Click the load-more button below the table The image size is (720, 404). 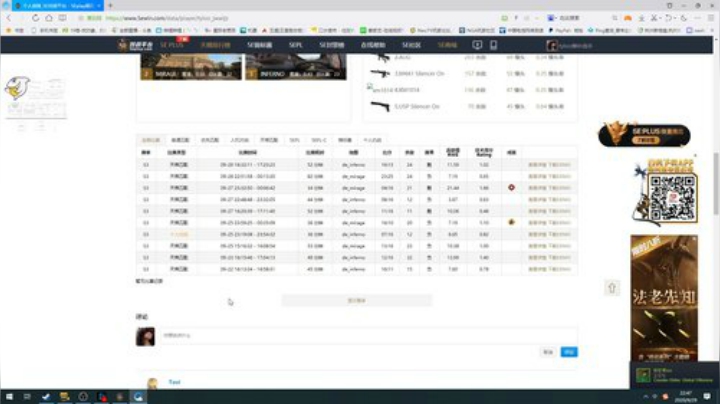(x=356, y=301)
